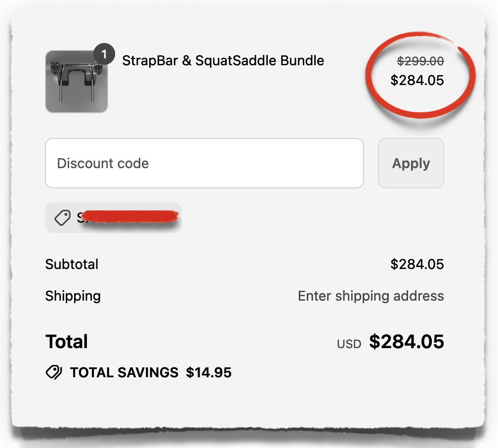Click the discount tag icon on applied code pill

point(62,218)
